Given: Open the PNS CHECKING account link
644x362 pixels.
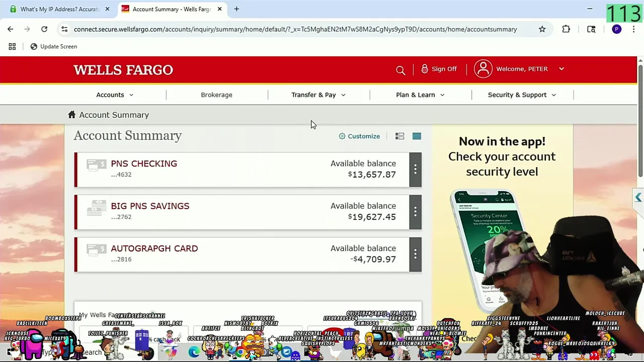Looking at the screenshot, I should [144, 163].
